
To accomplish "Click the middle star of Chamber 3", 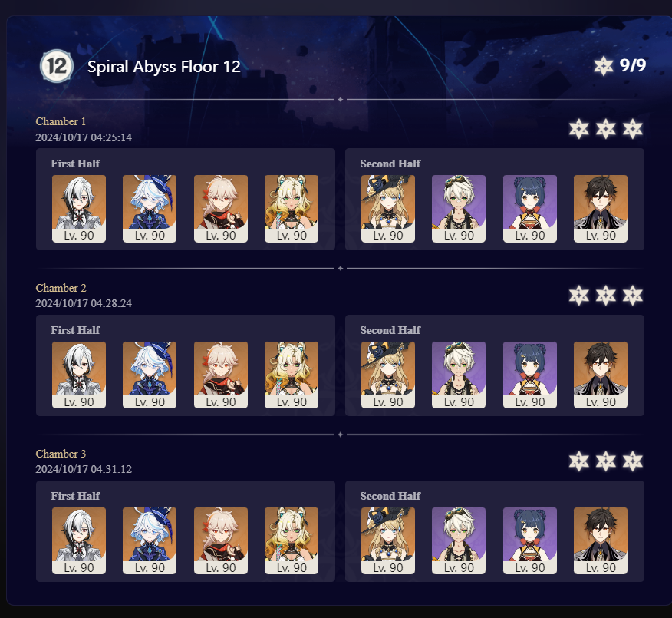I will (605, 461).
